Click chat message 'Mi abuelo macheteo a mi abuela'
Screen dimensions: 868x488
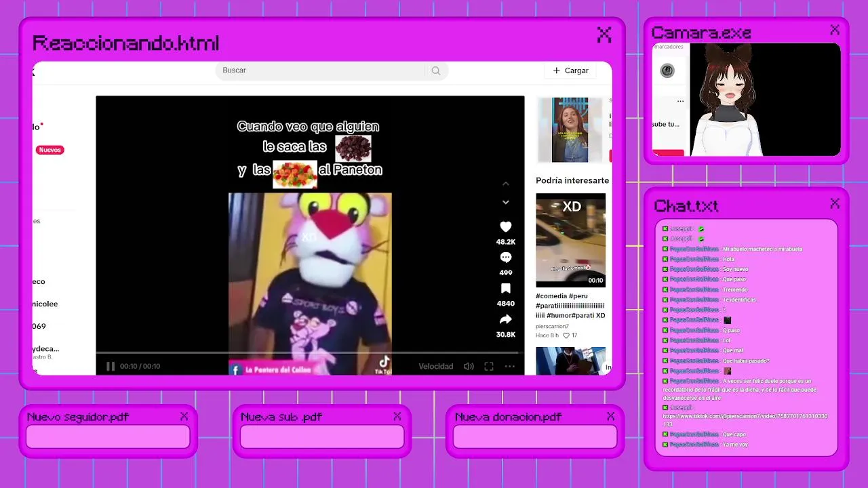pyautogui.click(x=762, y=249)
